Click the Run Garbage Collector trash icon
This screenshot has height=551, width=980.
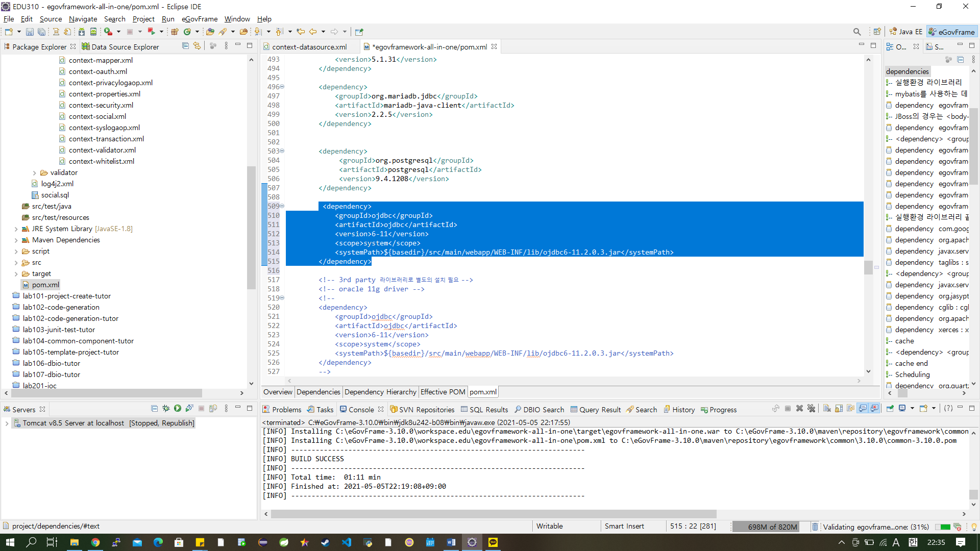click(x=815, y=527)
